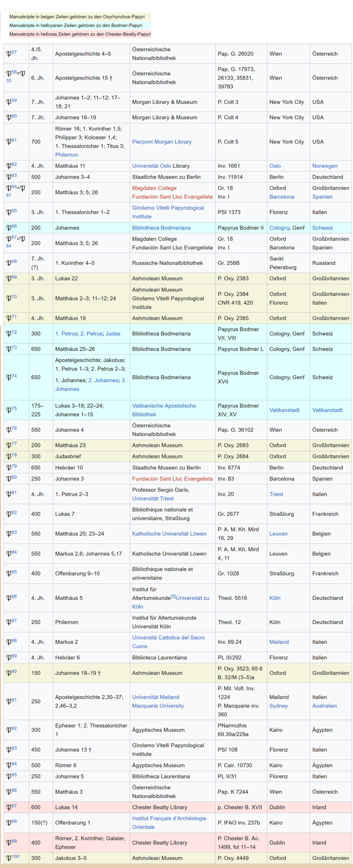Open the papyrus 57 superscript link
This screenshot has width=353, height=868.
(x=14, y=52)
